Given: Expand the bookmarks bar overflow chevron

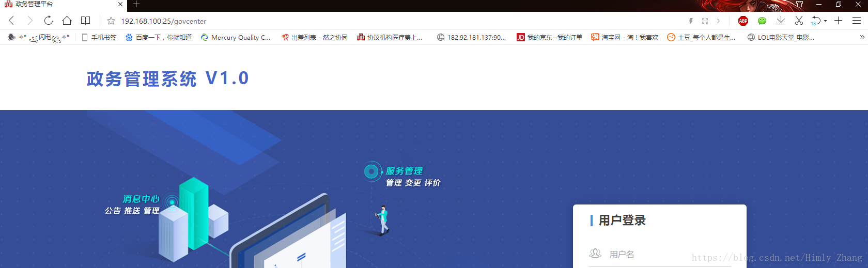Looking at the screenshot, I should pos(862,37).
